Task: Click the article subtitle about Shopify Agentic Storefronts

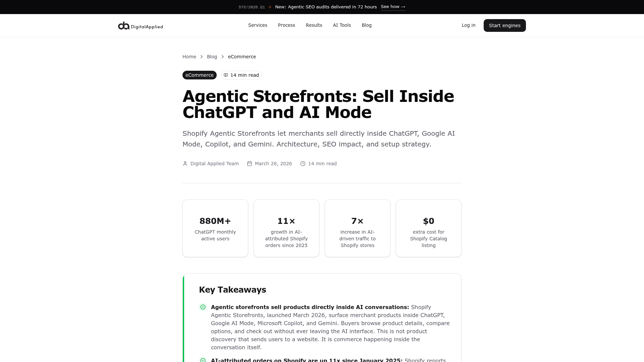Action: [x=319, y=139]
